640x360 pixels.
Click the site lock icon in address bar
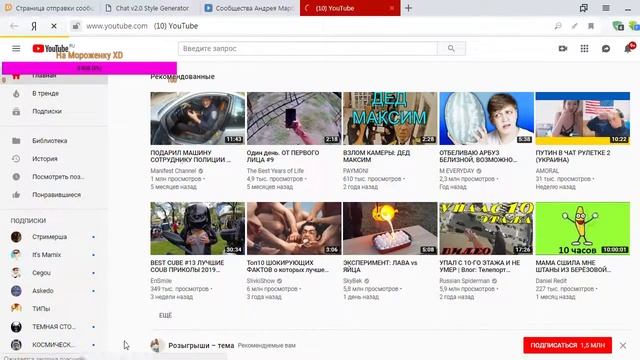(x=76, y=26)
